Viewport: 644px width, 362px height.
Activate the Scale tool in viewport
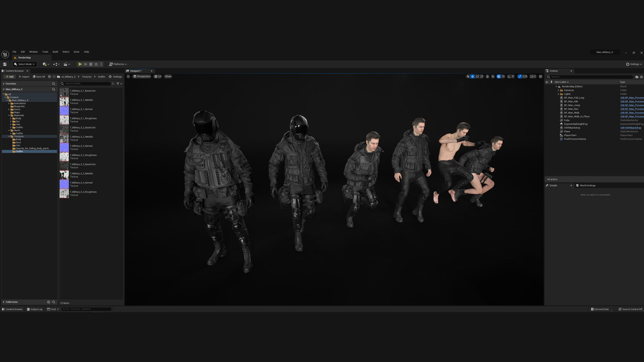(482, 76)
